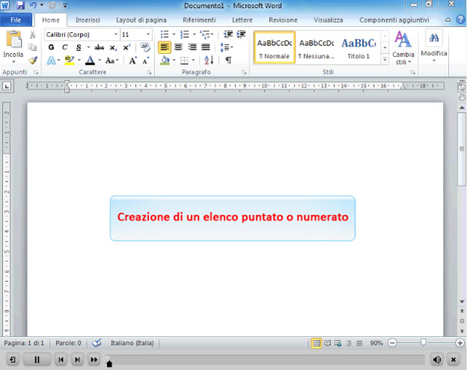Open Word Help question mark
This screenshot has height=370, width=467.
(460, 19)
